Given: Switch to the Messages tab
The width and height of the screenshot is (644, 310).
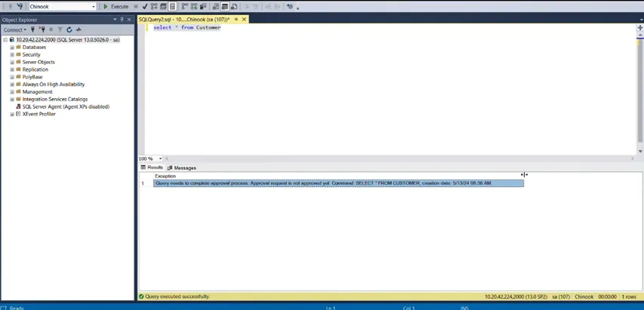Looking at the screenshot, I should (181, 167).
